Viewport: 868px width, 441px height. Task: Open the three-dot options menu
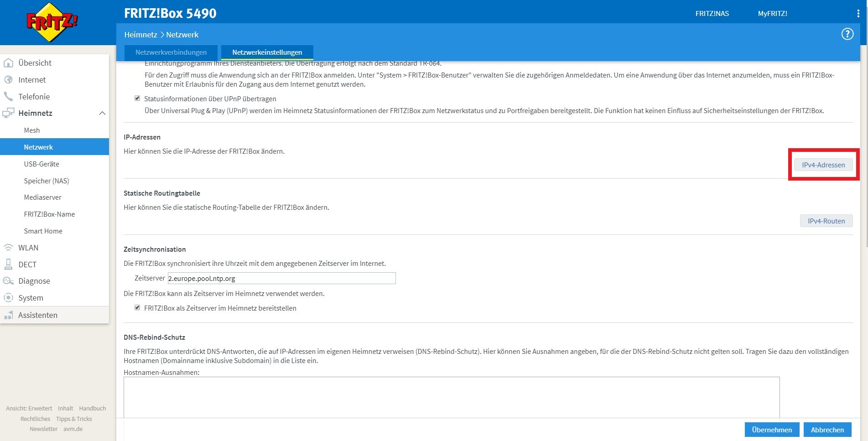[x=858, y=14]
